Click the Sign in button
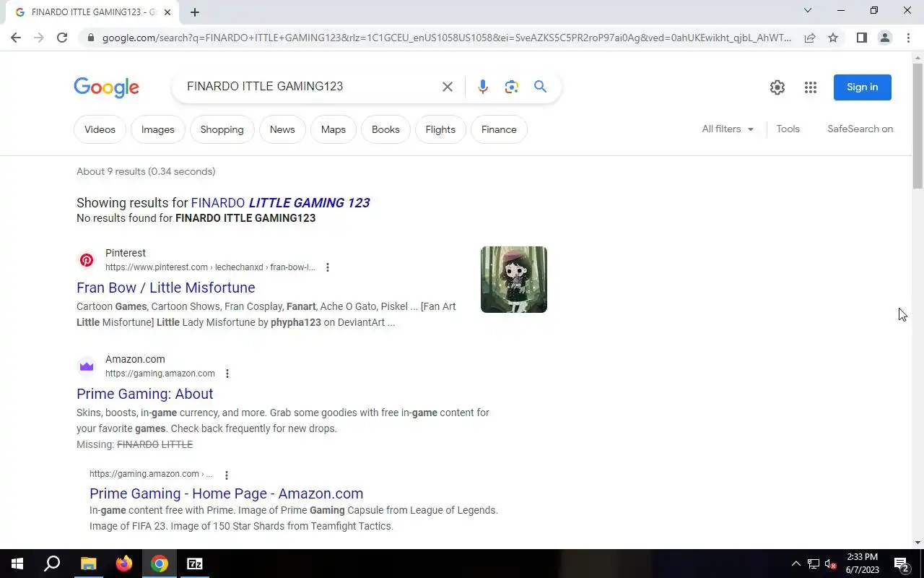Screen dimensions: 924x578 (x=862, y=87)
